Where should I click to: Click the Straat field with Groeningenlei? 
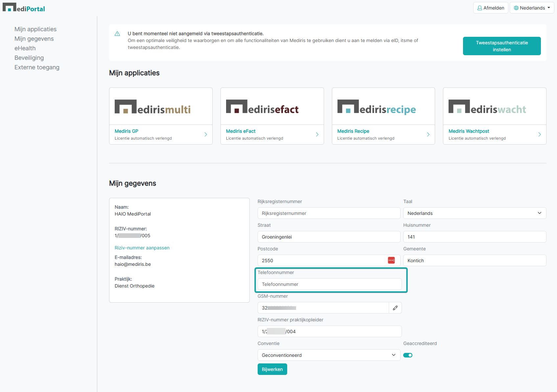tap(329, 237)
